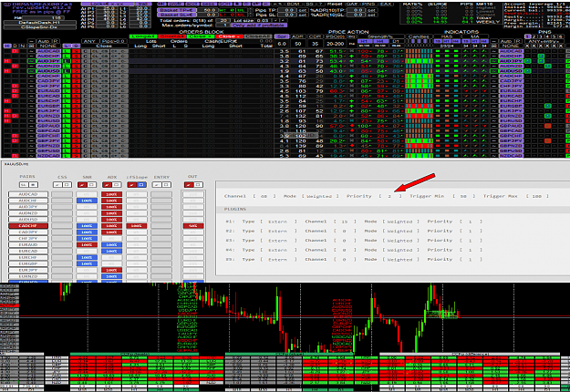Screen dimensions: 570x392
Task: Click the top Priority value 2
Action: point(389,196)
